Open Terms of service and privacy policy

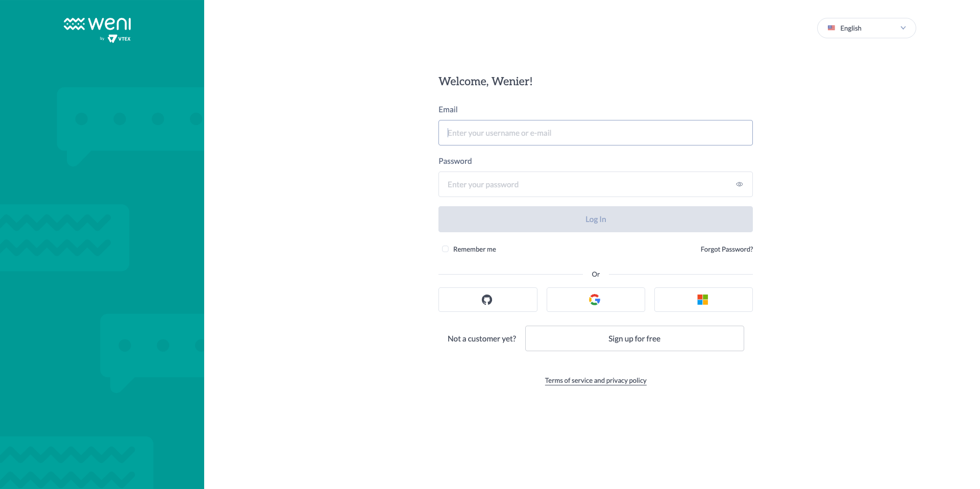pos(595,380)
